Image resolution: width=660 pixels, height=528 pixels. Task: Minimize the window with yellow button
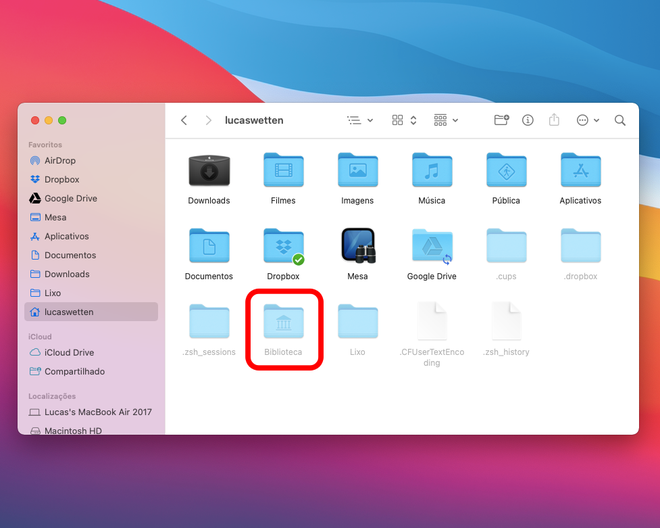tap(49, 120)
